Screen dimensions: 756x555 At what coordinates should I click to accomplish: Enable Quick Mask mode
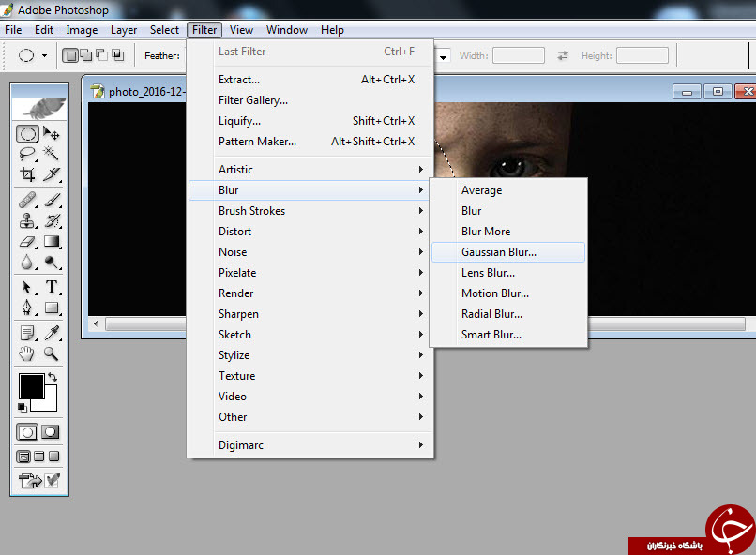point(51,431)
